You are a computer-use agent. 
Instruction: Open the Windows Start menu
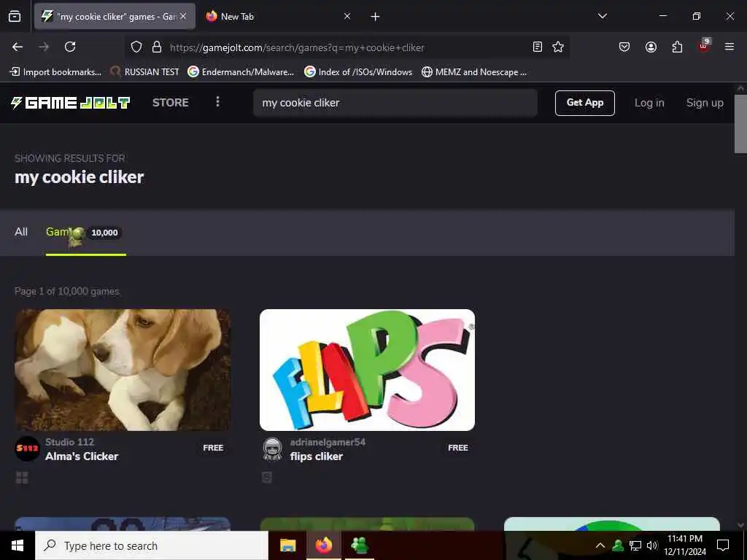pos(18,545)
